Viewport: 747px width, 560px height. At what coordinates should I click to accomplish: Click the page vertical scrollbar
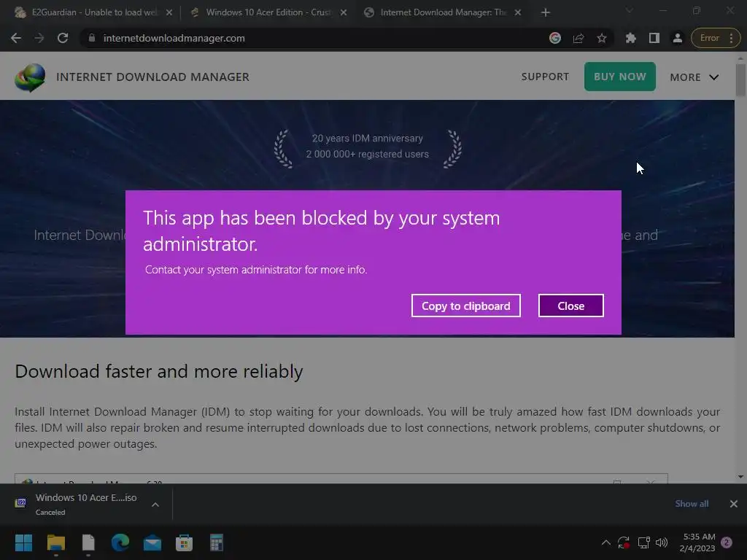click(x=740, y=80)
